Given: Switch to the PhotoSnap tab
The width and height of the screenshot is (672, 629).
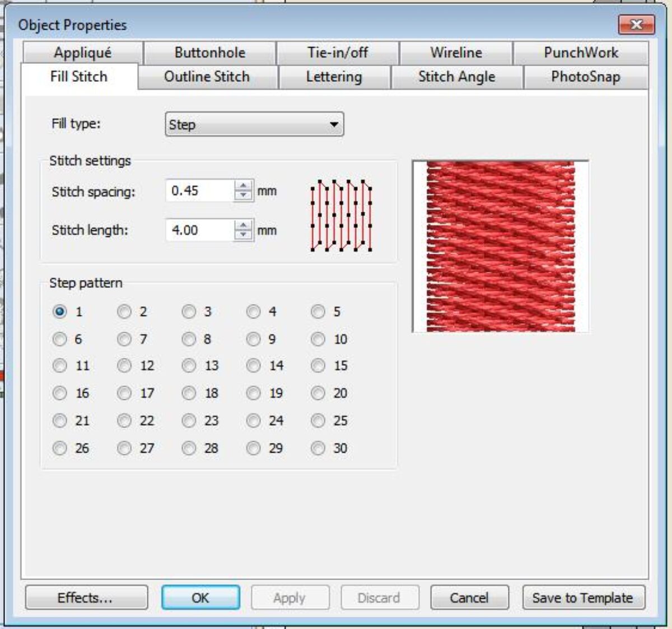Looking at the screenshot, I should point(585,77).
